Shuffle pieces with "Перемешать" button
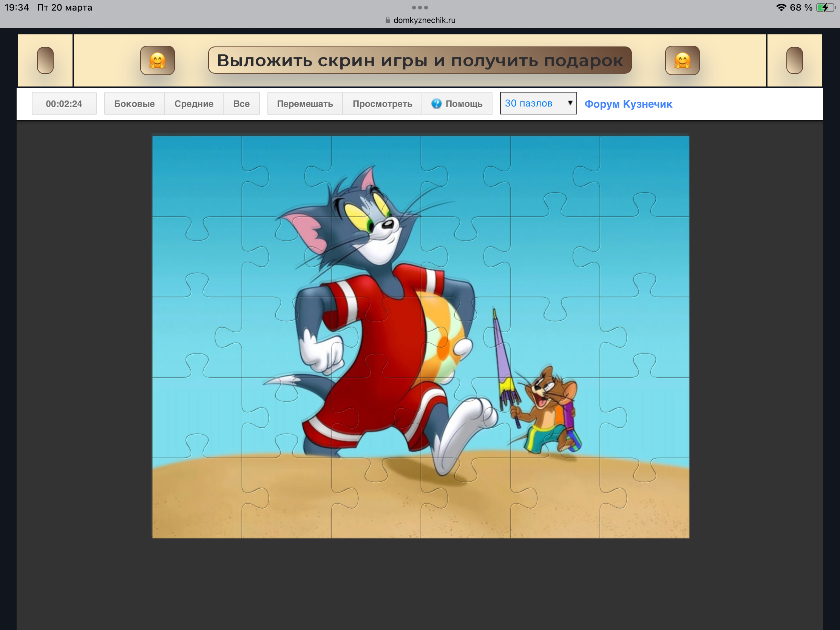The width and height of the screenshot is (840, 630). click(304, 103)
